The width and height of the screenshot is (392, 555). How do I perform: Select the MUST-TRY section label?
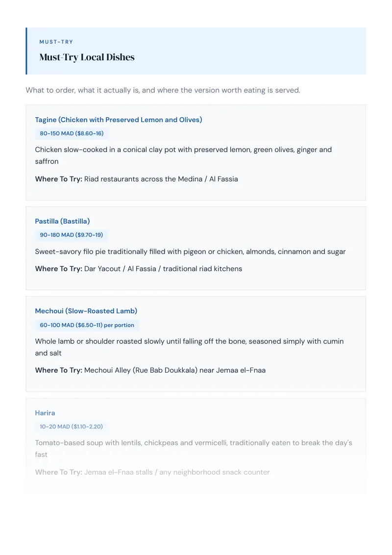tap(56, 42)
